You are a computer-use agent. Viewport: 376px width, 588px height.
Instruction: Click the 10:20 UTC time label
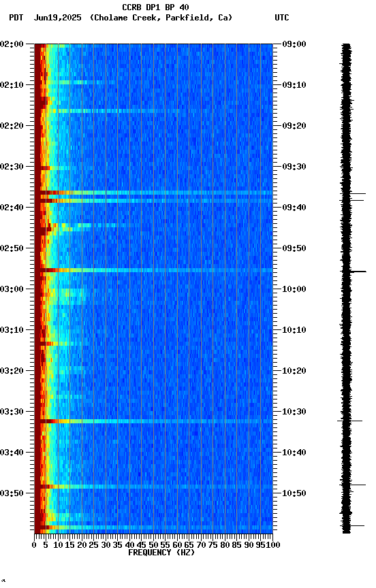pyautogui.click(x=294, y=371)
